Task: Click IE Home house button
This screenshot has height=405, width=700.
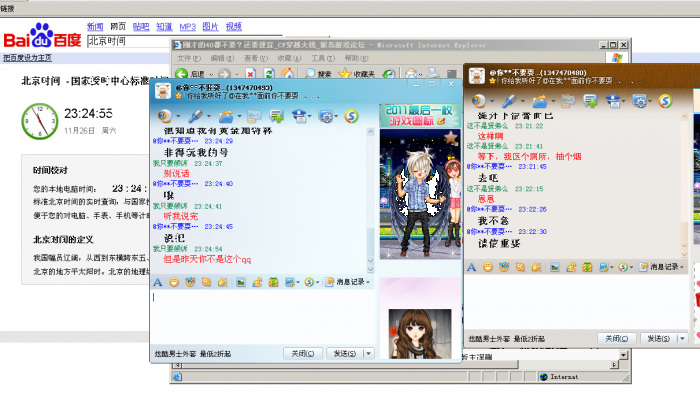Action: click(x=288, y=74)
